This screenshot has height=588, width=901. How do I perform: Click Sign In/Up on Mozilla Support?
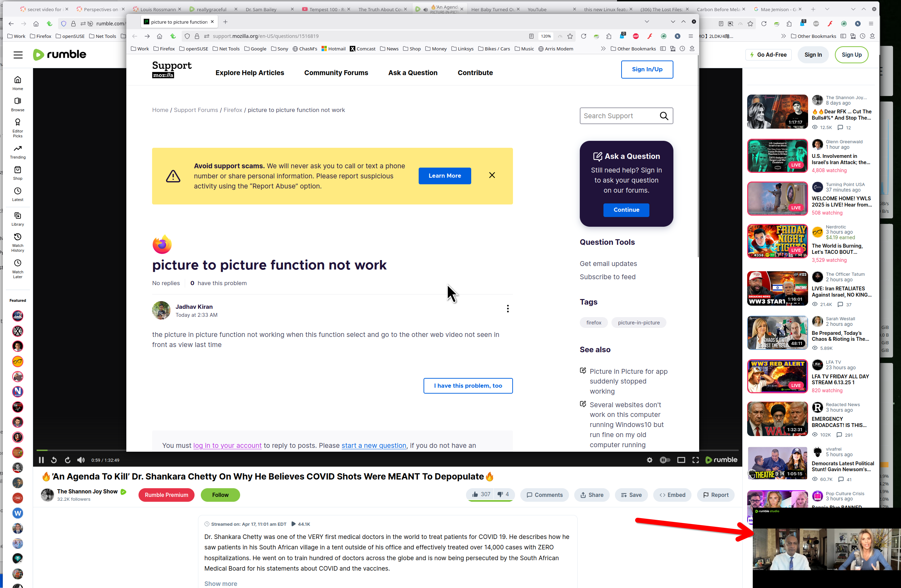click(647, 69)
